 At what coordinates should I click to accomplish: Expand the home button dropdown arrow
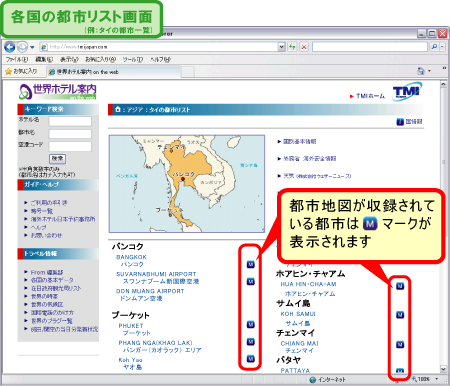[429, 71]
